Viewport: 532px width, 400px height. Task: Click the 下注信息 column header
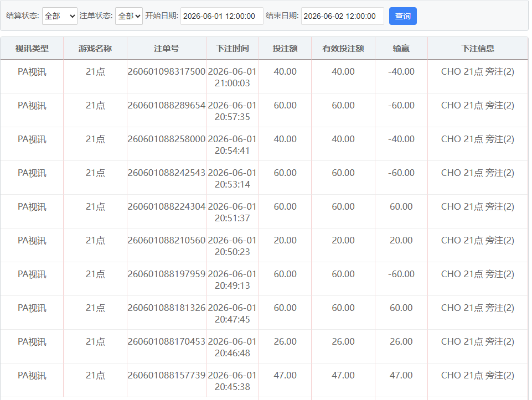click(478, 49)
